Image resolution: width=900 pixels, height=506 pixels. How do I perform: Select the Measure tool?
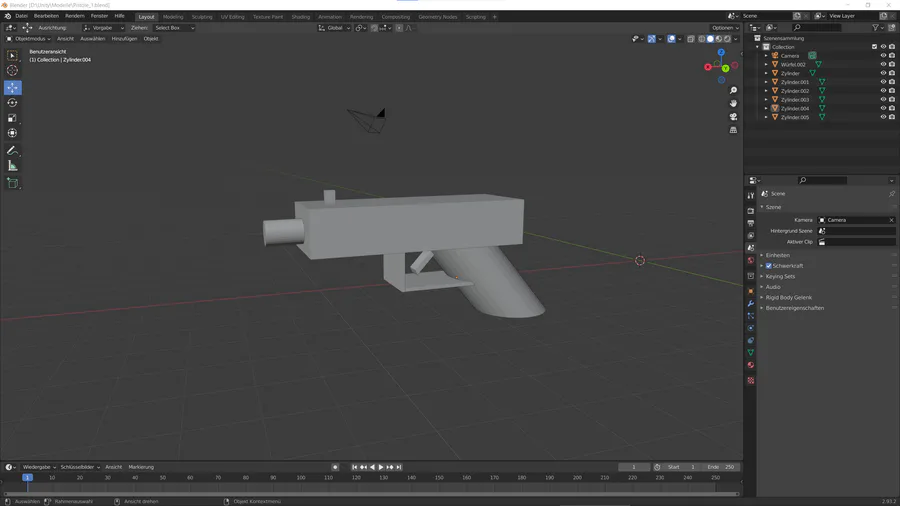coord(12,166)
